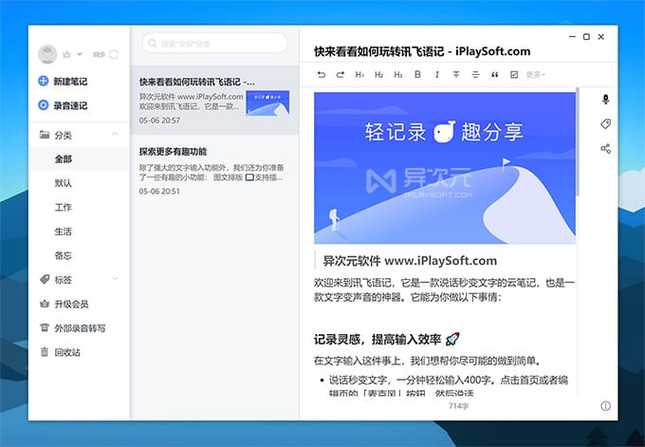Click the editor's vertical scrollbar
This screenshot has height=447, width=645.
(578, 141)
